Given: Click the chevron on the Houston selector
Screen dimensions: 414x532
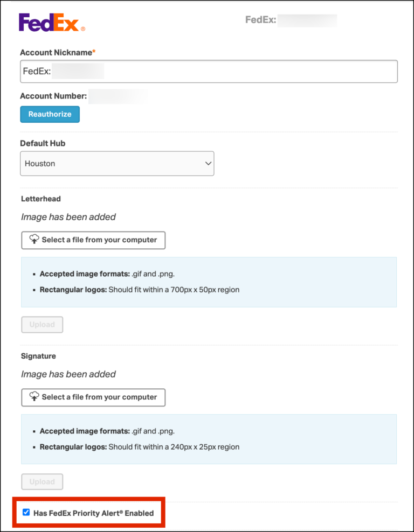Looking at the screenshot, I should pos(208,163).
